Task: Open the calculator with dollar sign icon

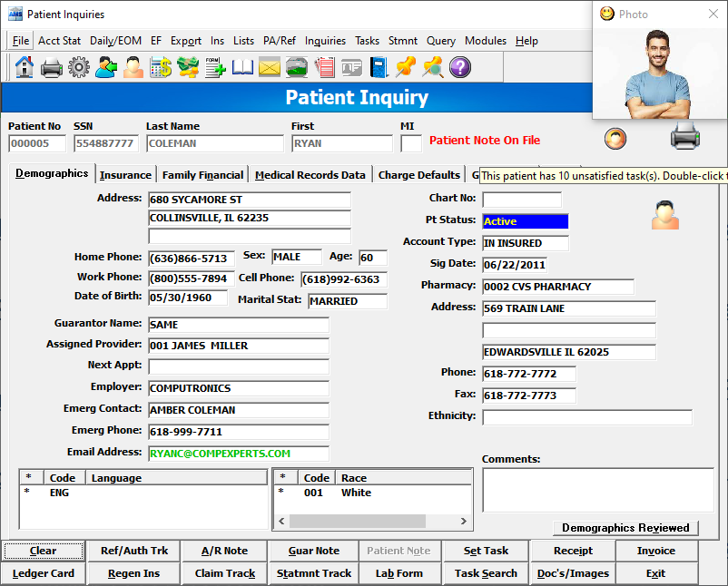Action: click(x=161, y=67)
